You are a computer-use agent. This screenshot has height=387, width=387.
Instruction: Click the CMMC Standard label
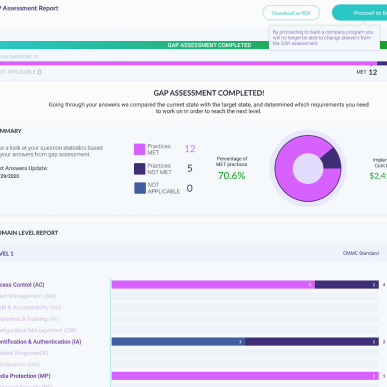(361, 253)
